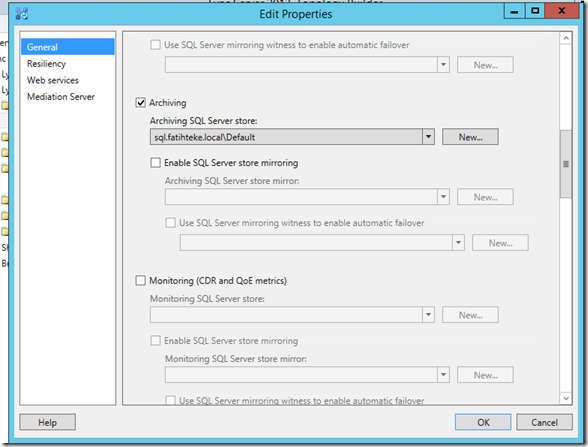
Task: Toggle mirroring witness checkbox under Archiving mirror
Action: (170, 223)
